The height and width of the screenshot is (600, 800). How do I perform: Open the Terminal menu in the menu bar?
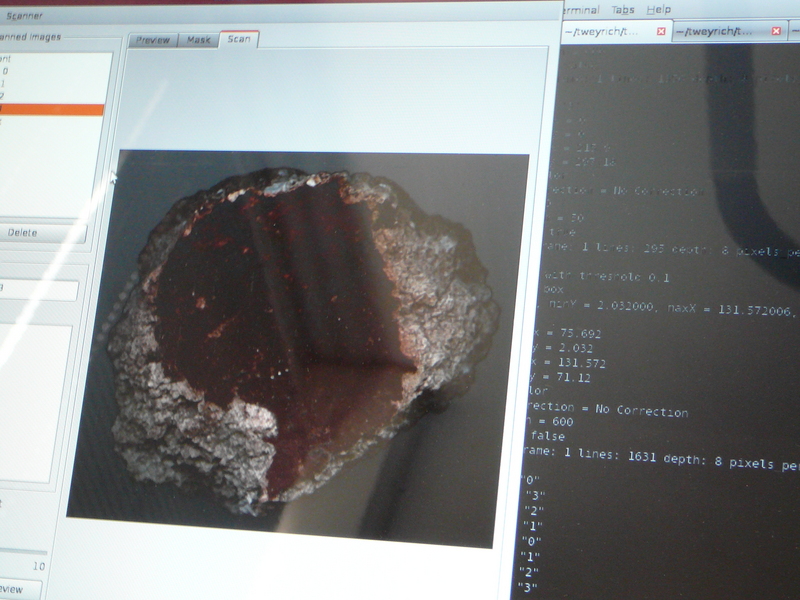(581, 10)
